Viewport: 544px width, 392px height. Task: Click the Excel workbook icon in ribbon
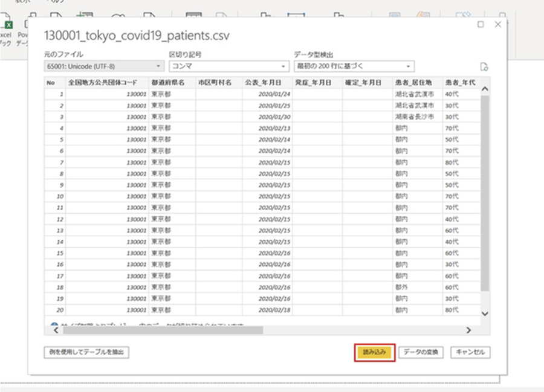tap(7, 25)
